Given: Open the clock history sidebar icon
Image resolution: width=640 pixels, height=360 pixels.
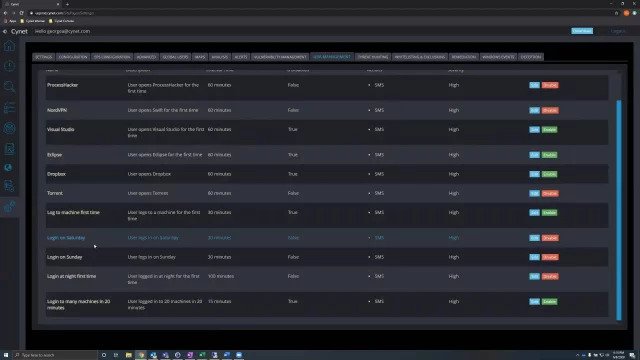Looking at the screenshot, I should 9,66.
